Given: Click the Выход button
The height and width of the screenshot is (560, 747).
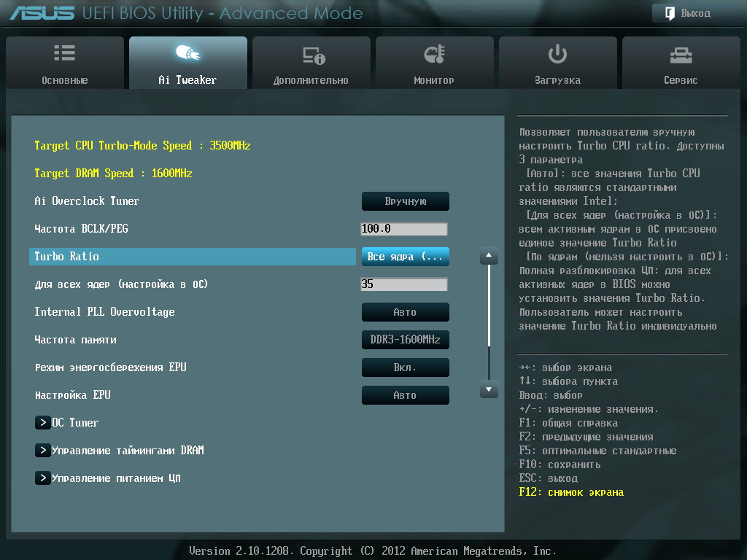Looking at the screenshot, I should tap(696, 13).
